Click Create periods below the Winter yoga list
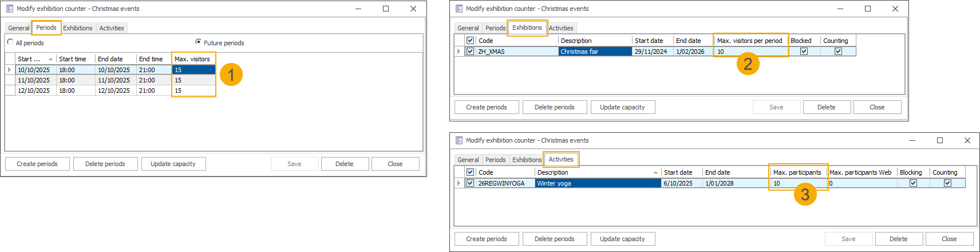980x252 pixels. 486,239
